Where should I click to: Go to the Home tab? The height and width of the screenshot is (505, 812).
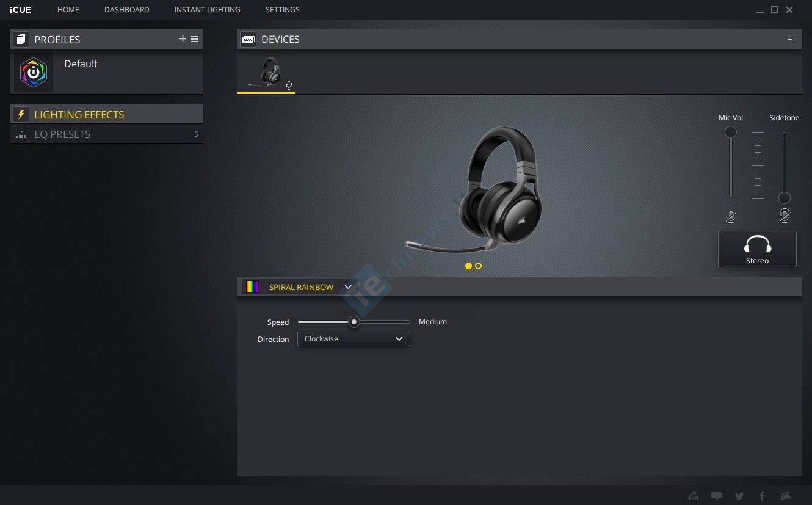(x=68, y=10)
